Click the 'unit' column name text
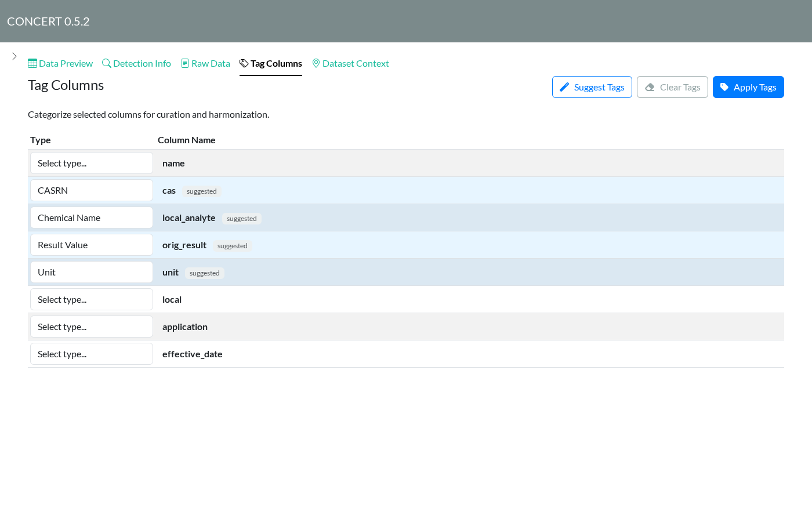Viewport: 812px width, 522px height. pos(171,273)
